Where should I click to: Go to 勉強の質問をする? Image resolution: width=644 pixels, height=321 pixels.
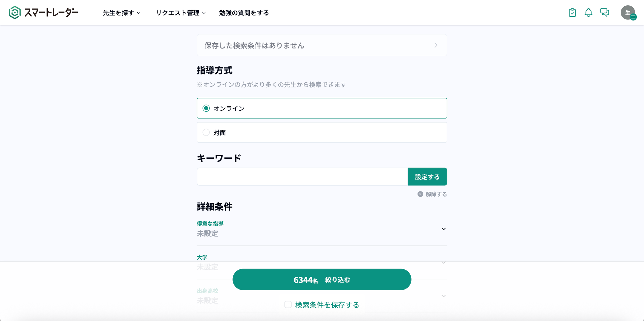click(x=244, y=13)
